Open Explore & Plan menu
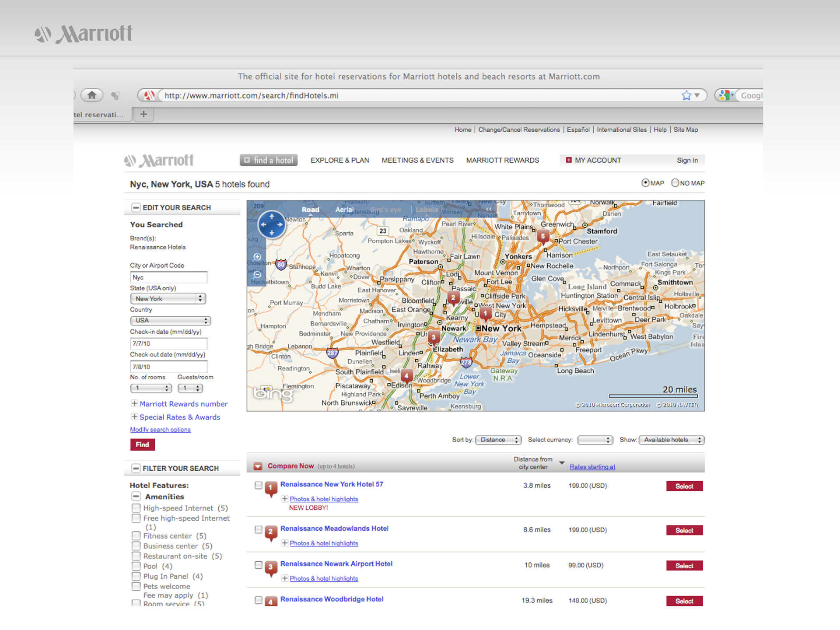Screen dimensions: 840x630 [340, 160]
